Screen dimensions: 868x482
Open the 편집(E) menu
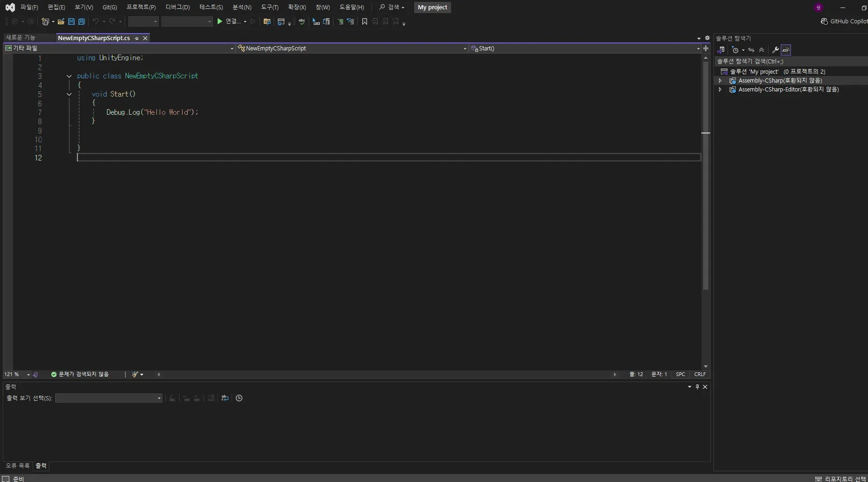tap(56, 7)
